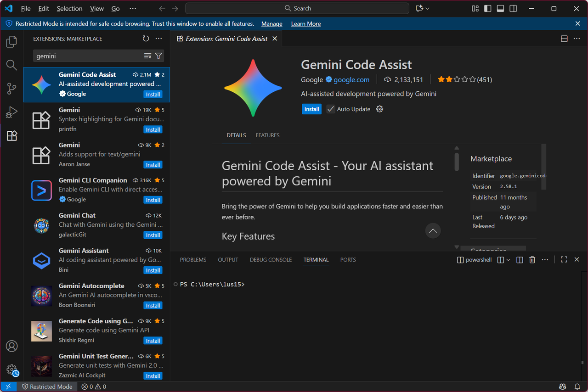This screenshot has height=392, width=588.
Task: Open the extensions filter funnel icon
Action: coord(158,56)
